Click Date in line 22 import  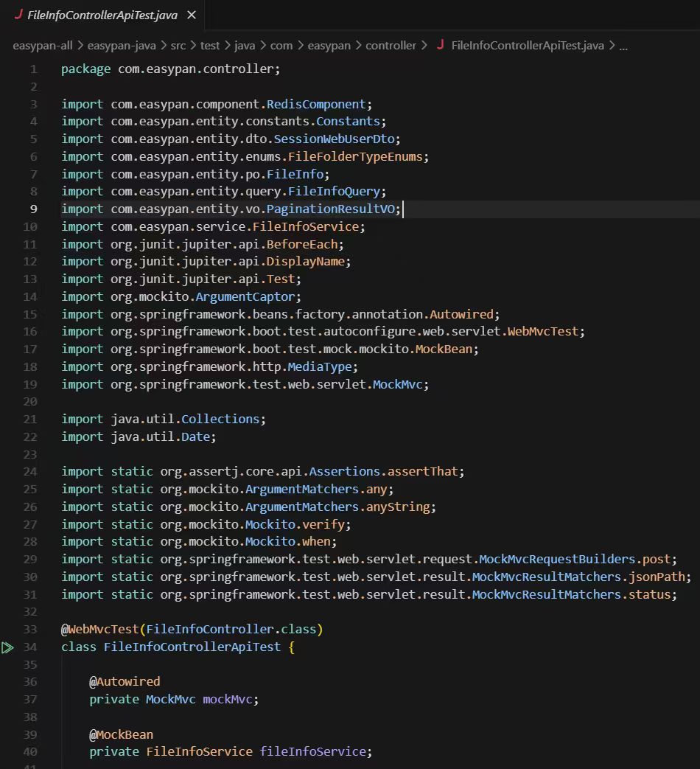click(x=195, y=437)
